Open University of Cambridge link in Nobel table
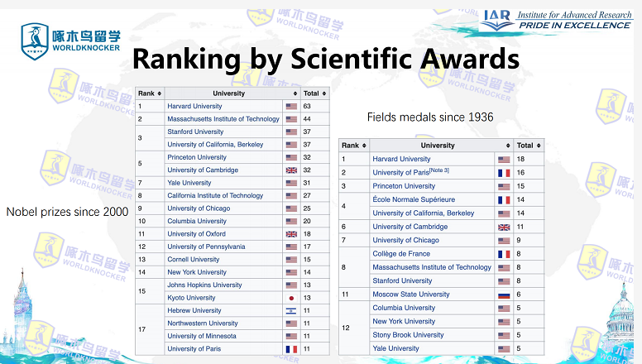The image size is (642, 364). [203, 170]
